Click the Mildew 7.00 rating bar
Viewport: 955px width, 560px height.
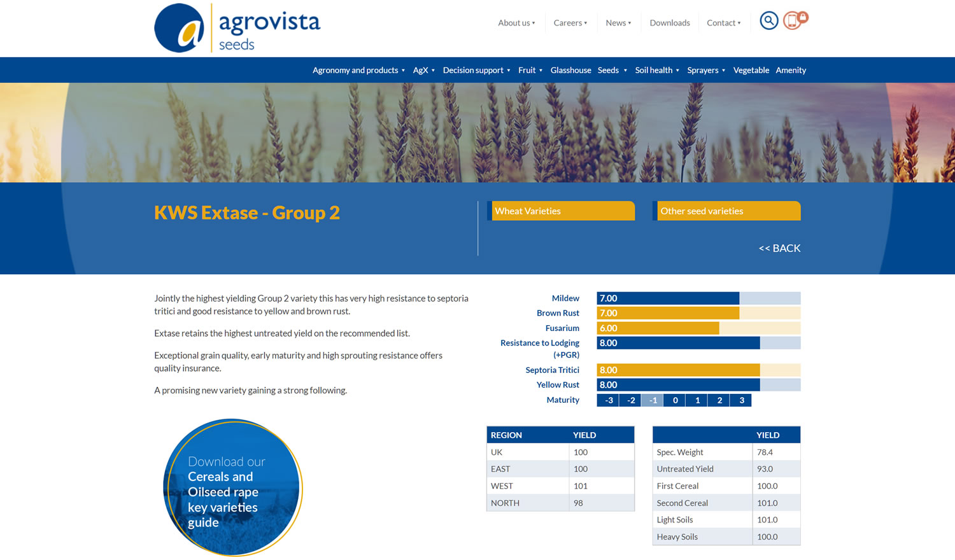coord(667,298)
